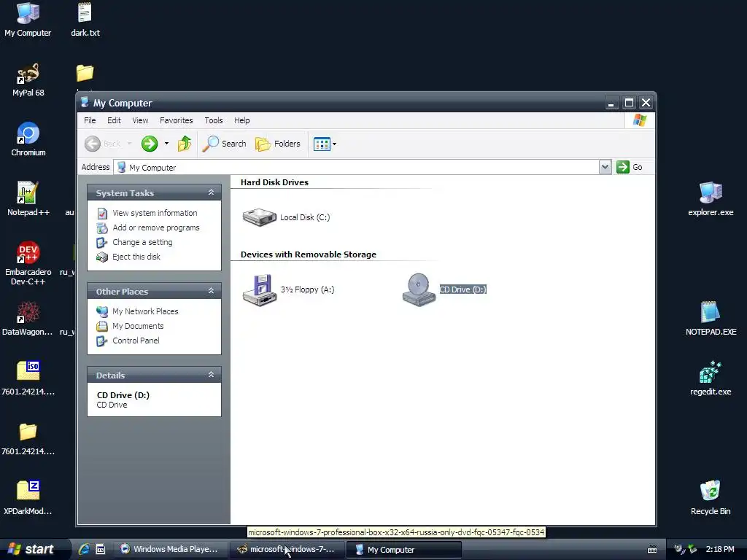
Task: Open My Network Places link
Action: [145, 311]
